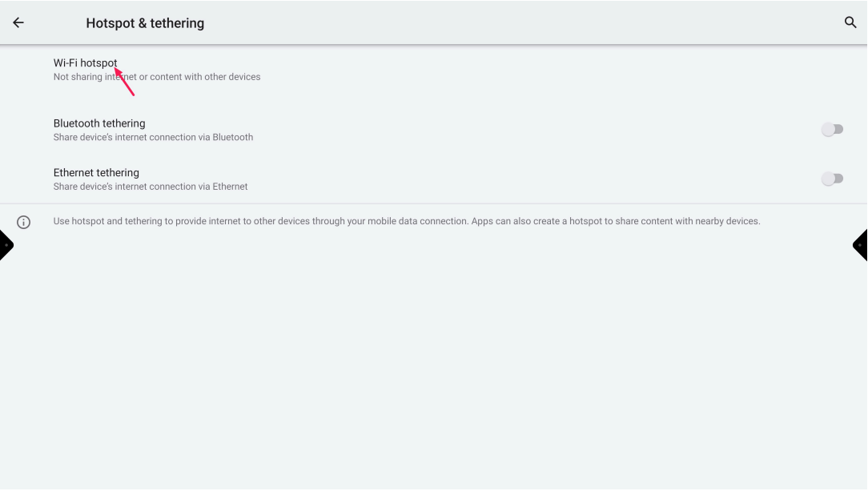
Task: Tap the black handle on left edge
Action: [6, 245]
